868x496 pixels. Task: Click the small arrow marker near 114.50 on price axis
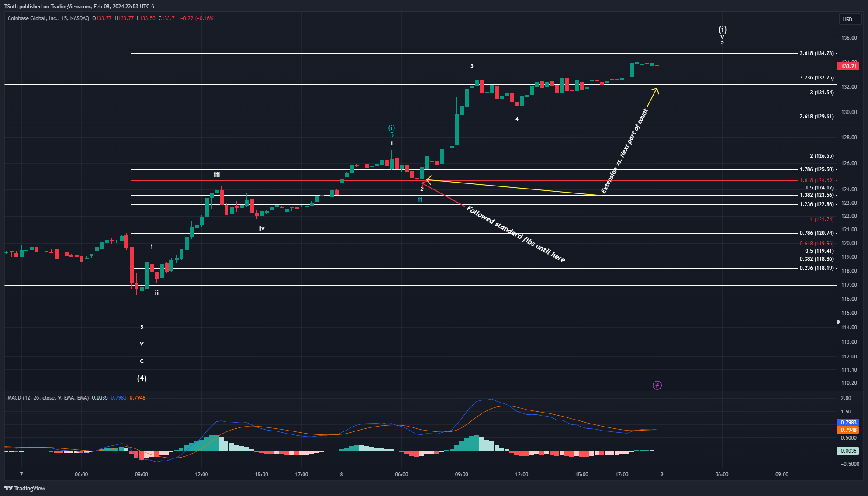coord(839,322)
